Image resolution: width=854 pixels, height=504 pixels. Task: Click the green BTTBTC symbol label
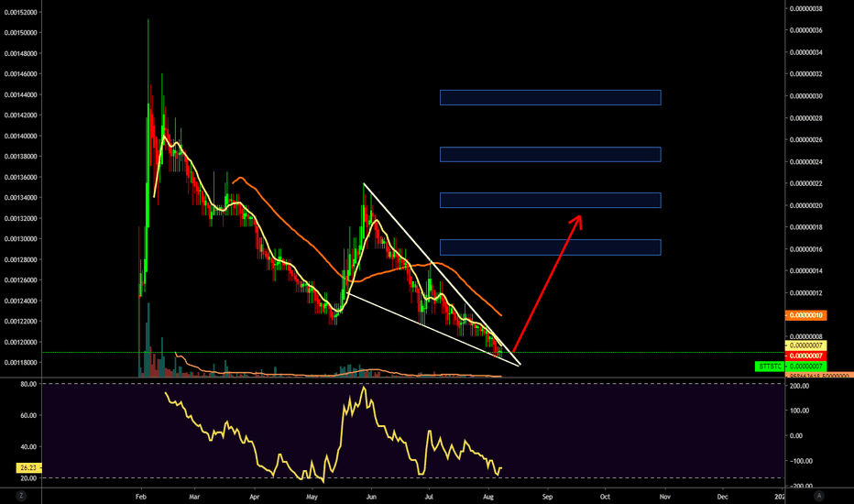pyautogui.click(x=770, y=367)
